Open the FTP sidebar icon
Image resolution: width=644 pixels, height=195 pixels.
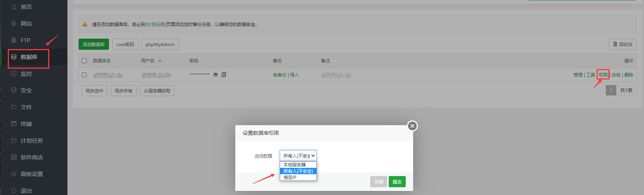click(x=14, y=40)
